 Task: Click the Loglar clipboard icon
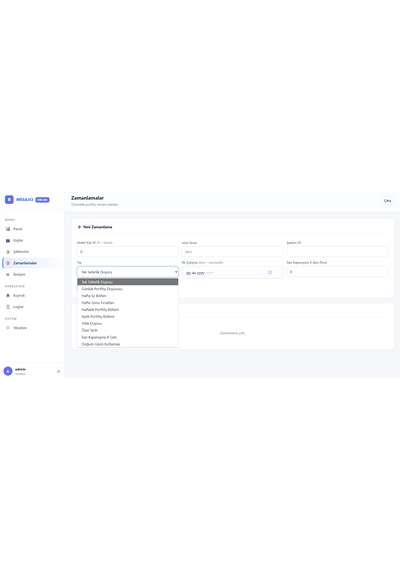click(8, 307)
